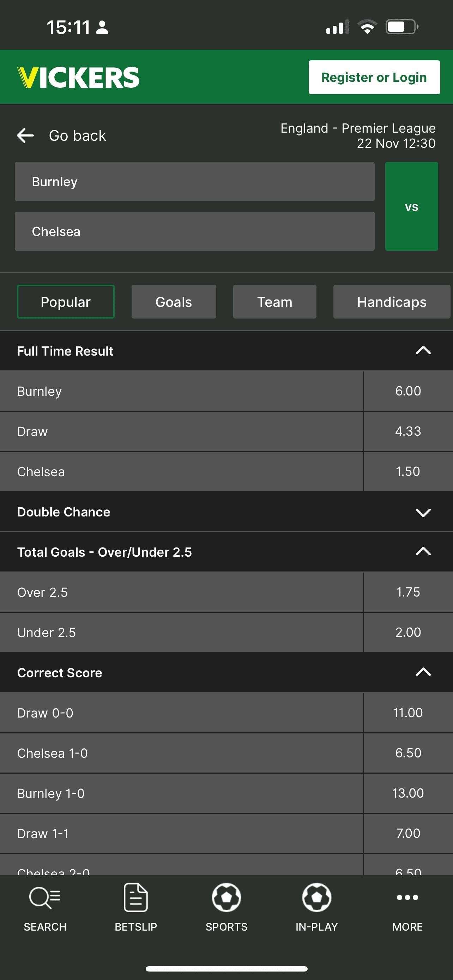Image resolution: width=453 pixels, height=980 pixels.
Task: Open the In-Play icon
Action: 316,899
